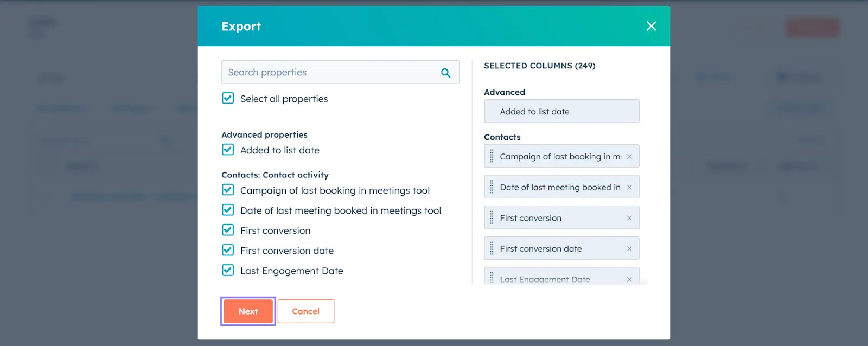Click Advanced properties section heading
Viewport: 868px width, 346px height.
(264, 134)
